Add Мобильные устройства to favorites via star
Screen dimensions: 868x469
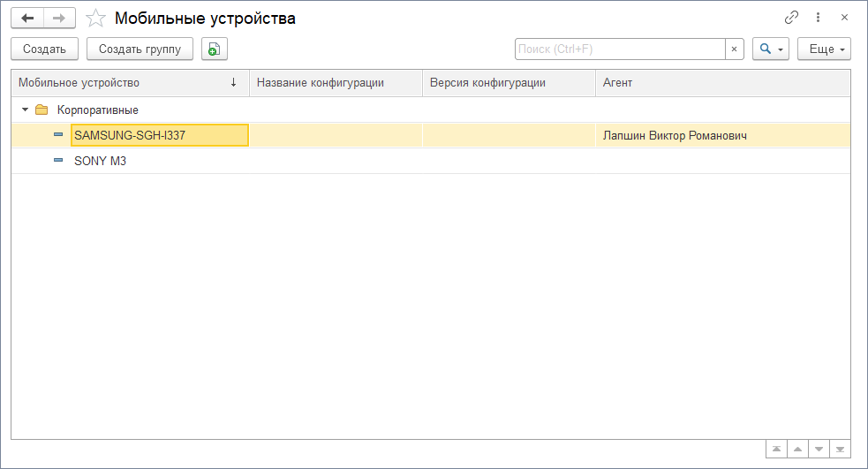coord(96,19)
